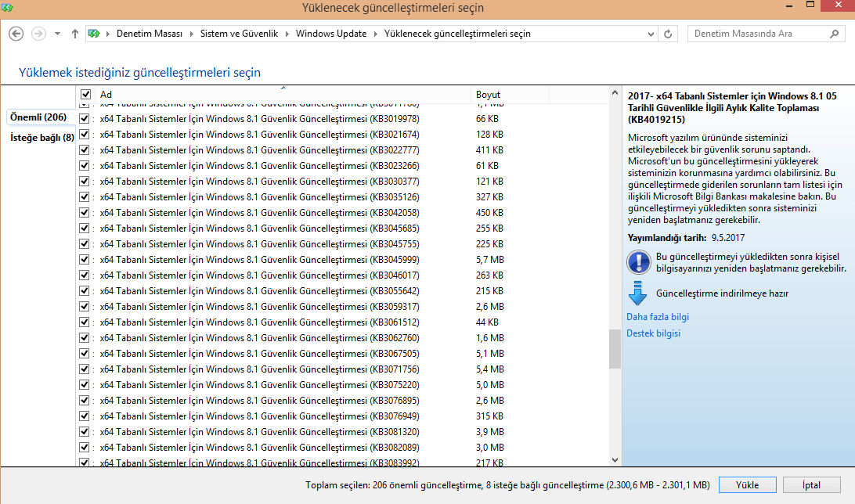Open Windows Update breadcrumb

point(331,34)
